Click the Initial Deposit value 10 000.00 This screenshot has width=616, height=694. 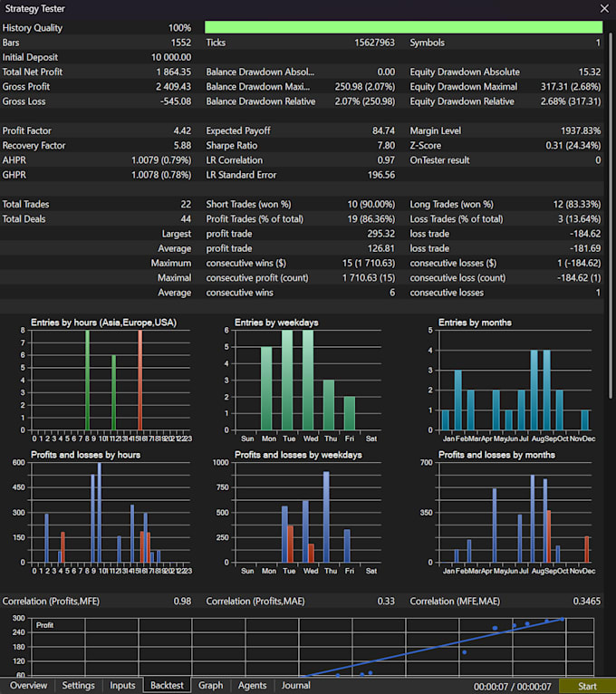[171, 57]
